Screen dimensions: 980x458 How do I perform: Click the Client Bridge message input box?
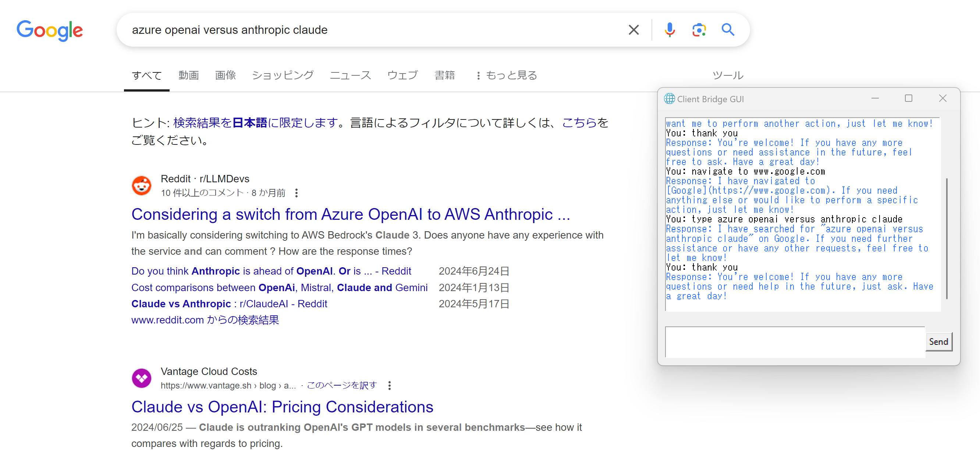pos(795,342)
